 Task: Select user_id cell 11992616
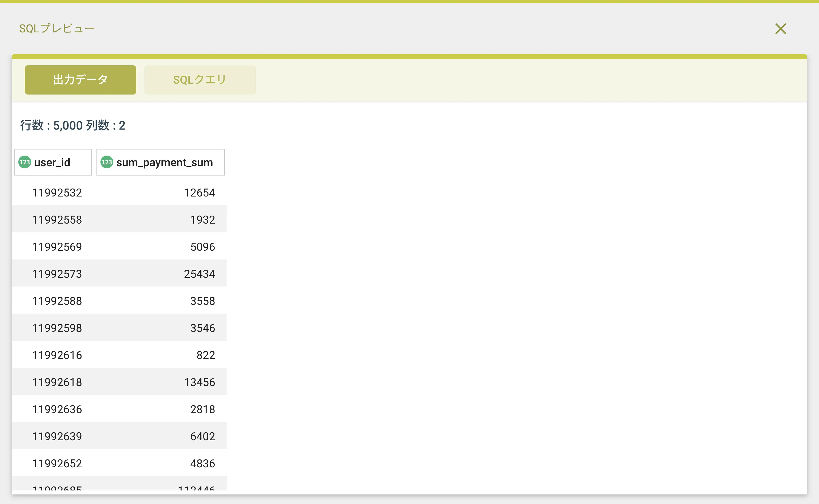[57, 355]
